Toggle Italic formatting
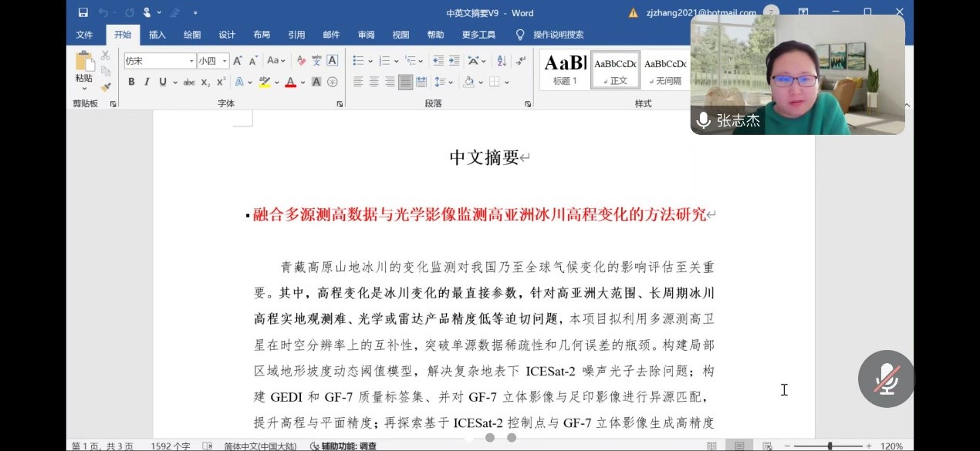Image resolution: width=980 pixels, height=451 pixels. coord(147,82)
